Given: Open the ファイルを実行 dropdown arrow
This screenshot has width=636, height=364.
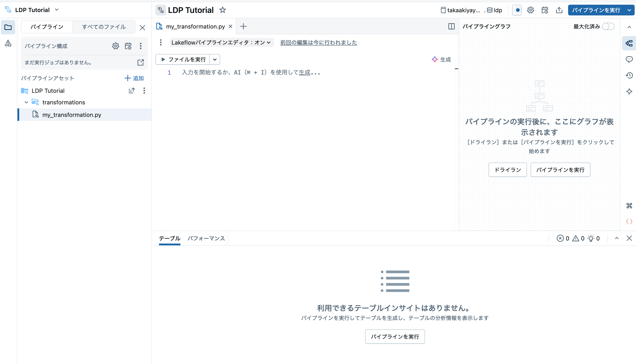Looking at the screenshot, I should pos(215,59).
